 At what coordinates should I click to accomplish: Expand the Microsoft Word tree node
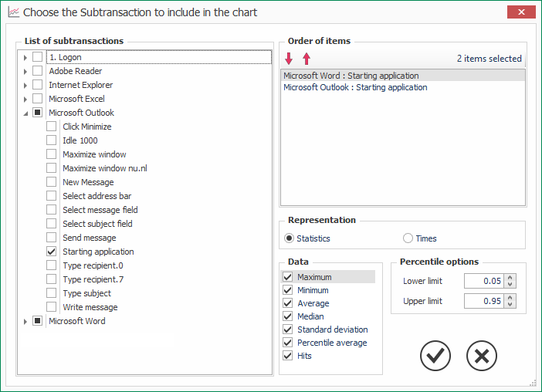(x=25, y=322)
